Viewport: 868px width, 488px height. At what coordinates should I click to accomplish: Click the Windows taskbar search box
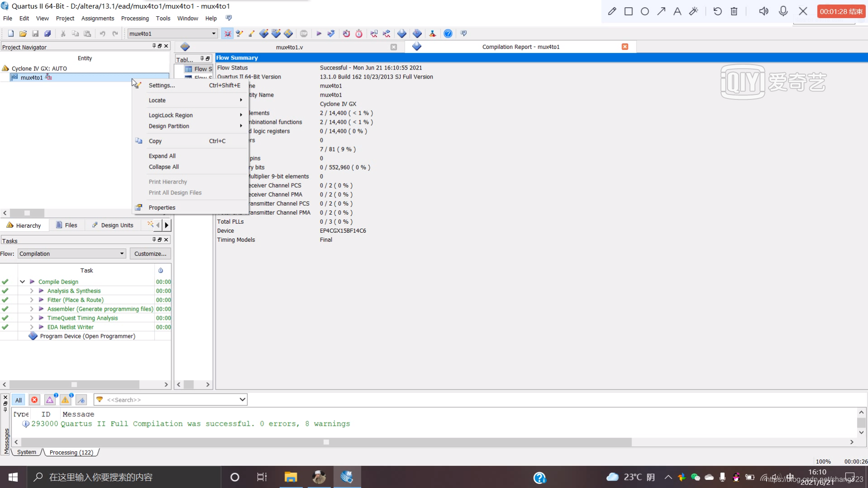124,477
